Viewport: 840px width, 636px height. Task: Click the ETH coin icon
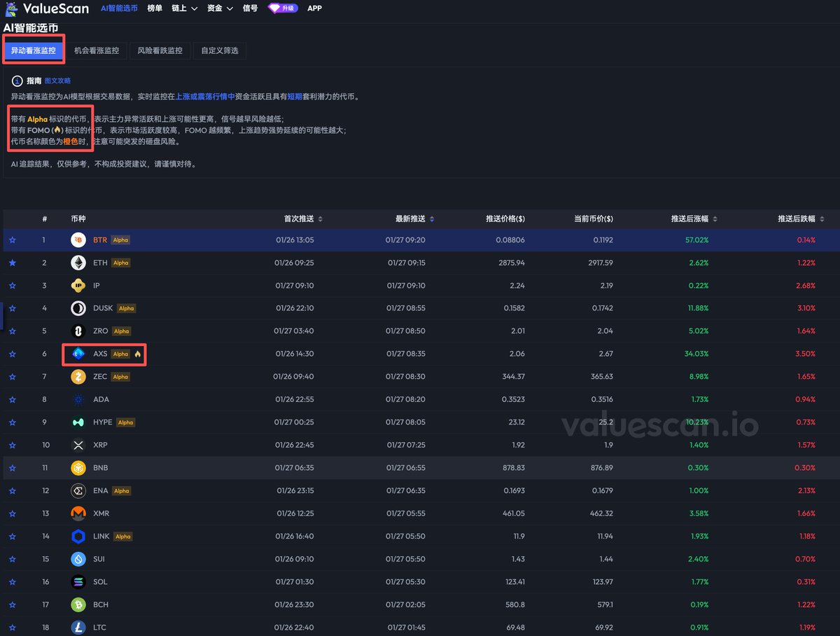78,263
